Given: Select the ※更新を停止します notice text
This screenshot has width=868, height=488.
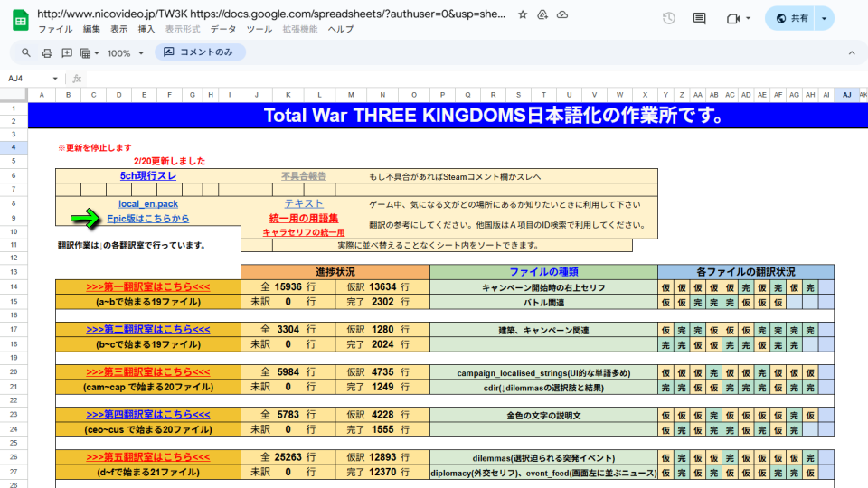Looking at the screenshot, I should coord(95,147).
